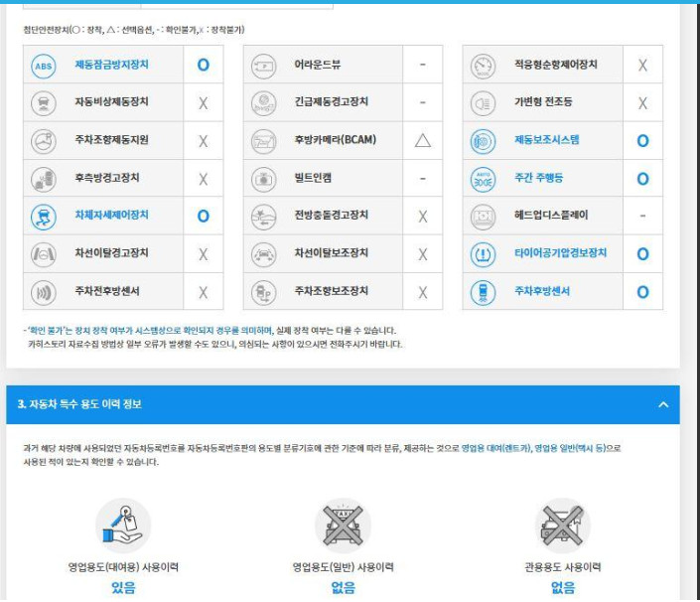Click the 차선이탈보조장치 icon

click(x=263, y=254)
